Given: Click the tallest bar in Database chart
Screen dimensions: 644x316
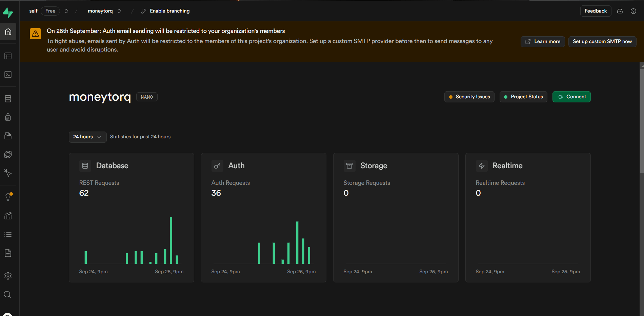Looking at the screenshot, I should [171, 240].
